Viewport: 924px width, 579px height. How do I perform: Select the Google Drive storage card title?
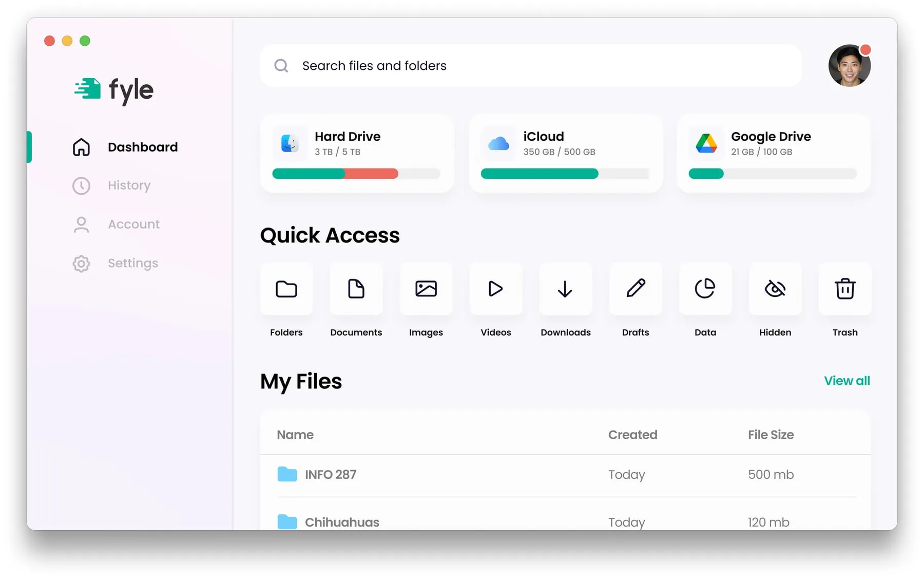point(771,137)
